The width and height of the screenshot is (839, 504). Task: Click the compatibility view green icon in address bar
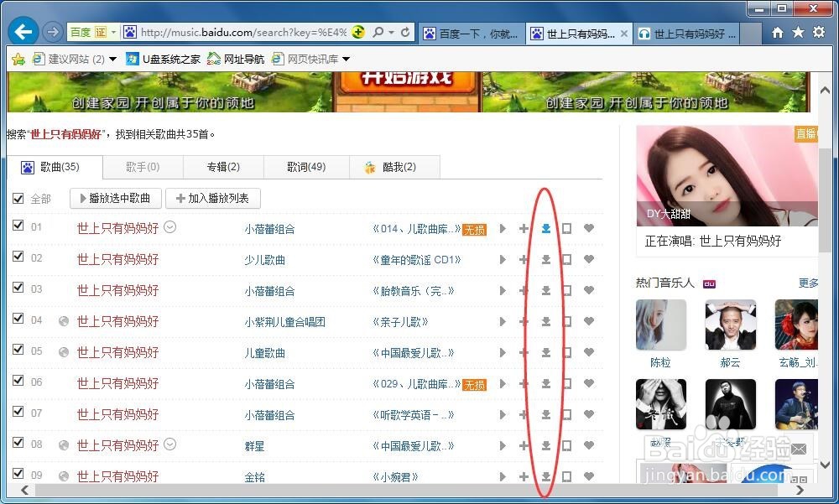pyautogui.click(x=358, y=32)
